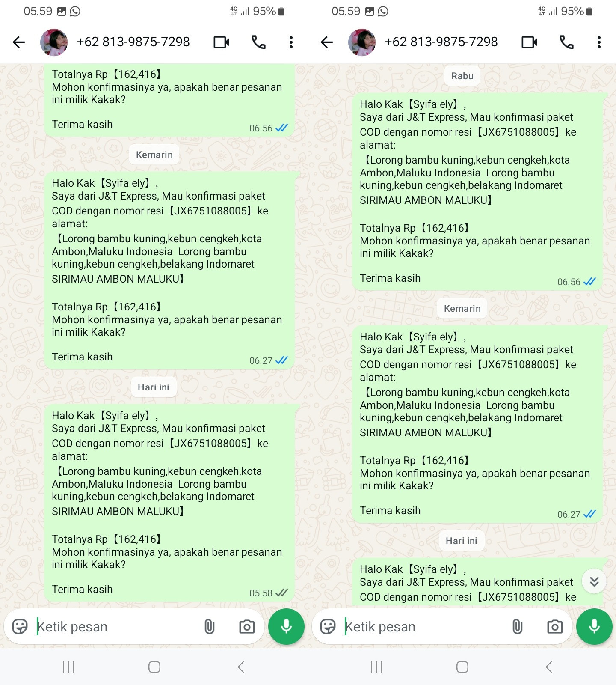Go back using right chat's back arrow
The image size is (616, 685).
click(327, 42)
